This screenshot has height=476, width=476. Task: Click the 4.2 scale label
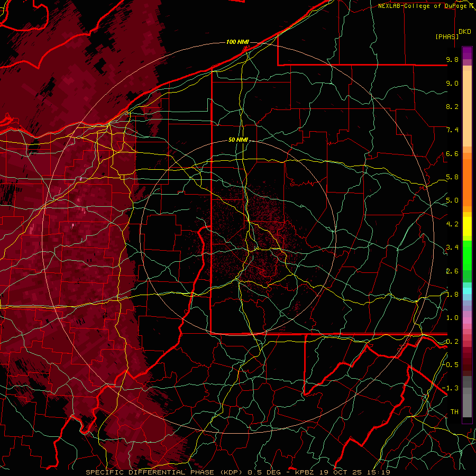[x=452, y=224]
